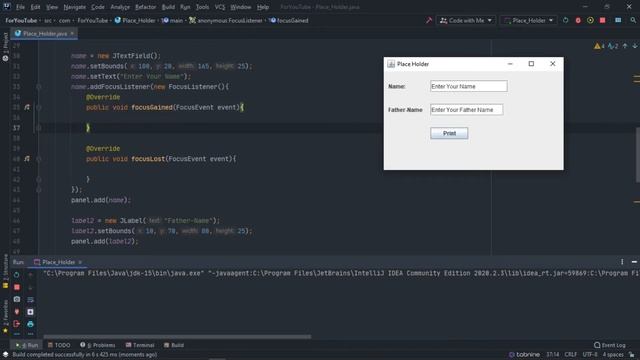Open the Navigate menu
This screenshot has height=360, width=640.
pyautogui.click(x=75, y=7)
